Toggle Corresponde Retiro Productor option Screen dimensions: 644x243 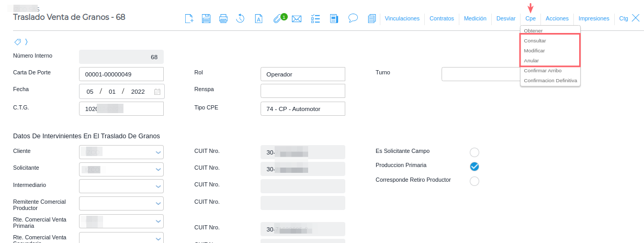point(474,181)
